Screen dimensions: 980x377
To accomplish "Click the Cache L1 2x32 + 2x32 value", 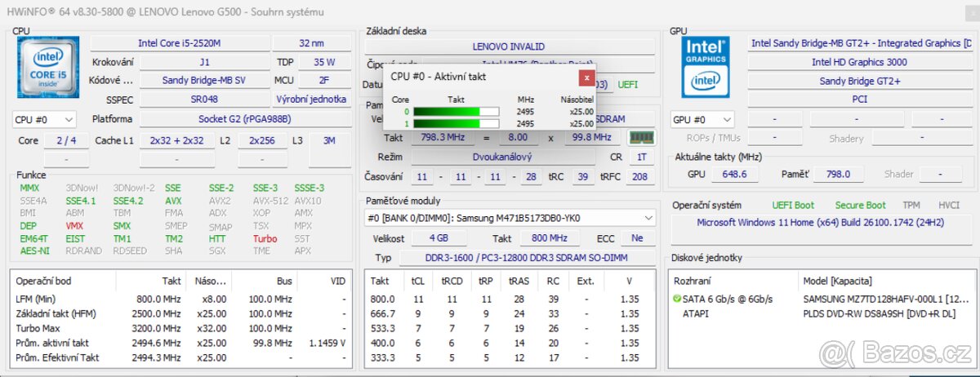I will point(176,140).
